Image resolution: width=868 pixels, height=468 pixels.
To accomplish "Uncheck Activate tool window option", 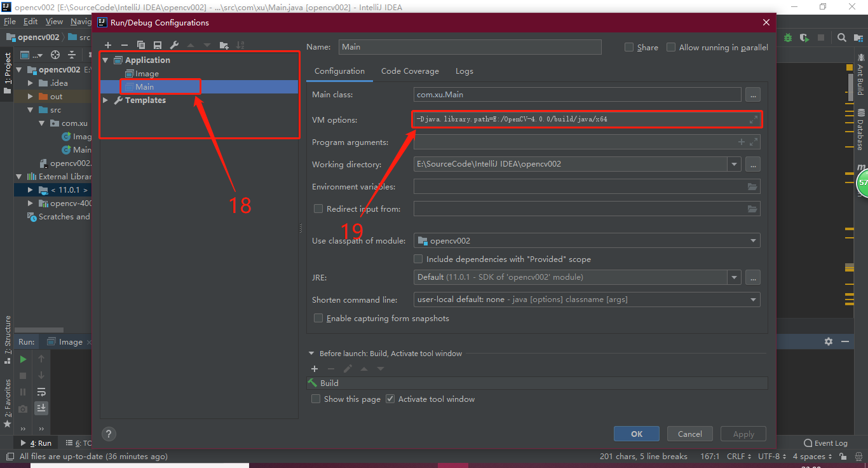I will tap(390, 399).
